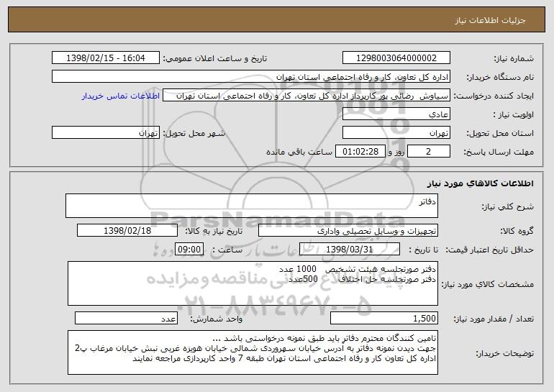Select the quantity field 1,500

[384, 318]
